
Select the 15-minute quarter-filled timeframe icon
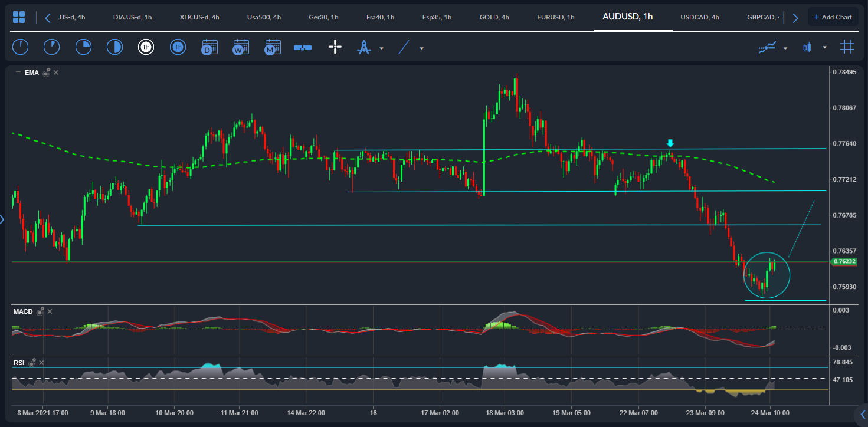[x=83, y=47]
